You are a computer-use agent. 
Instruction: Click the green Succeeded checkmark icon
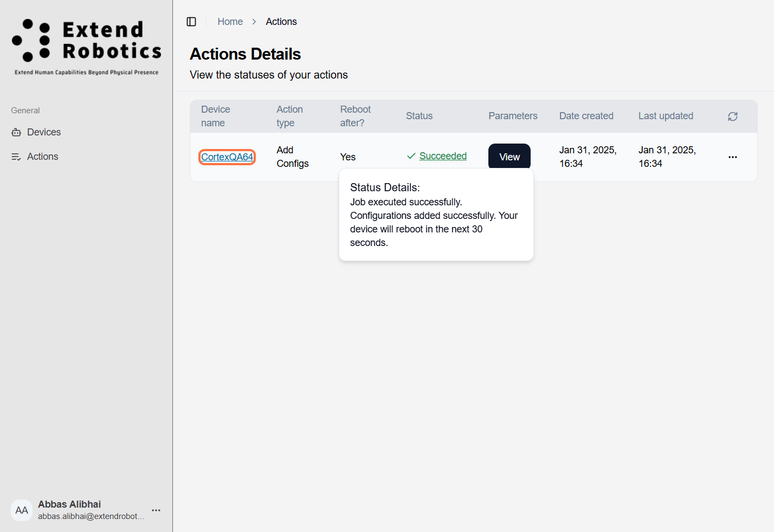click(x=411, y=156)
